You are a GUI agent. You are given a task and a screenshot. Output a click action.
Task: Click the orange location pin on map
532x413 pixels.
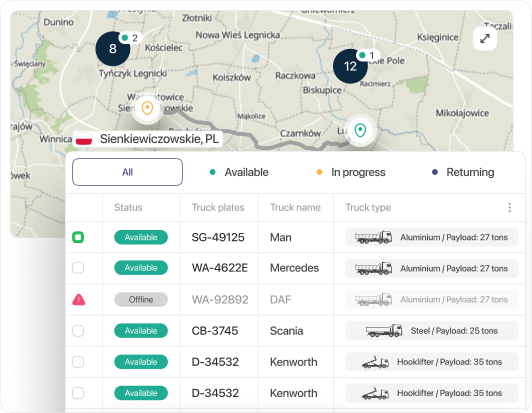click(x=147, y=108)
